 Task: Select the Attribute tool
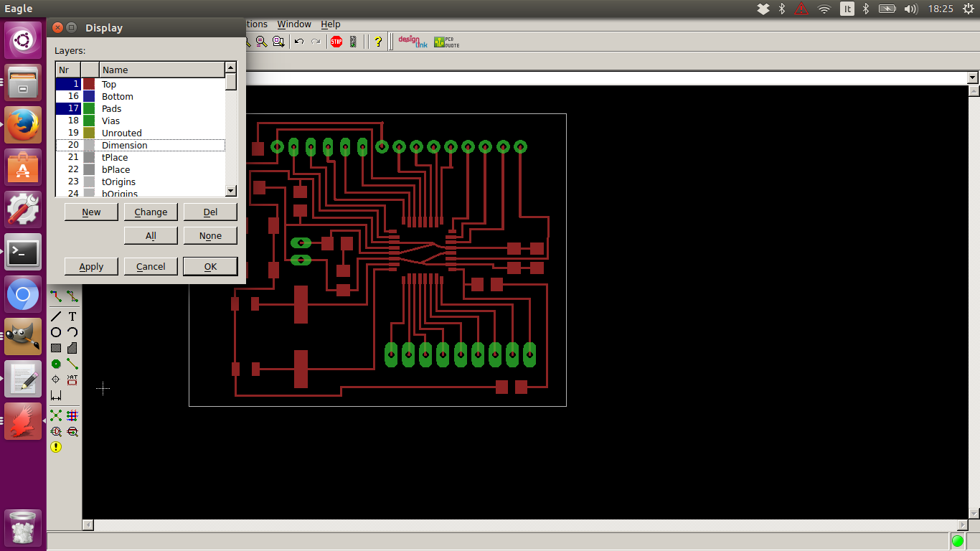coord(72,380)
